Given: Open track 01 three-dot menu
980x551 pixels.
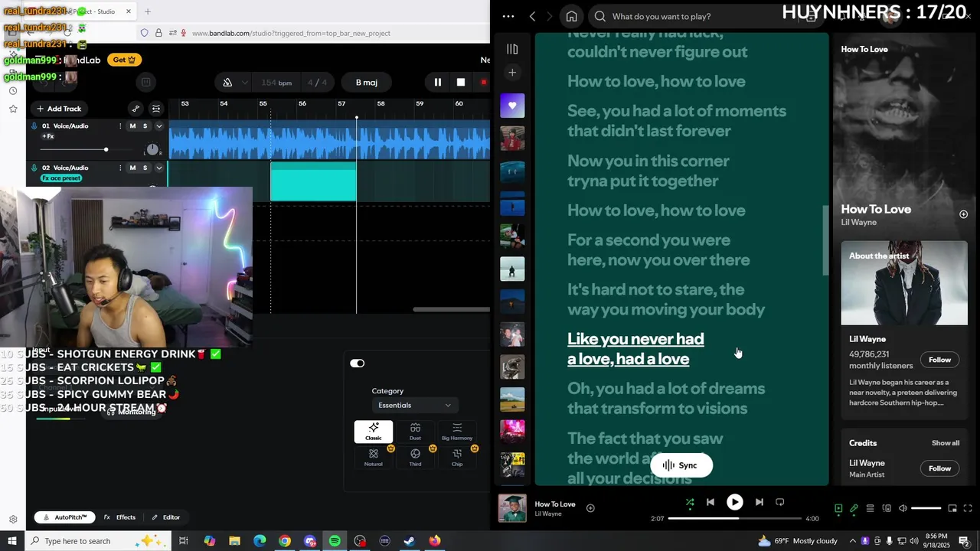Looking at the screenshot, I should tap(120, 126).
